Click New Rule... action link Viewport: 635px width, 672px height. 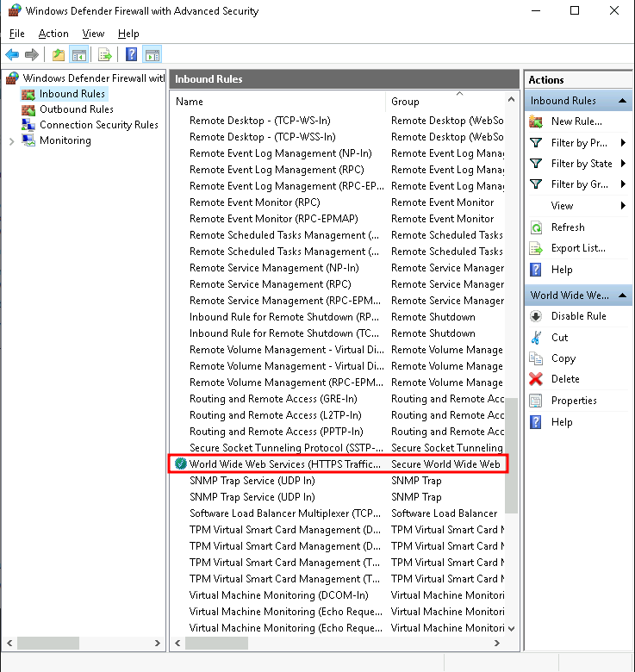coord(576,121)
